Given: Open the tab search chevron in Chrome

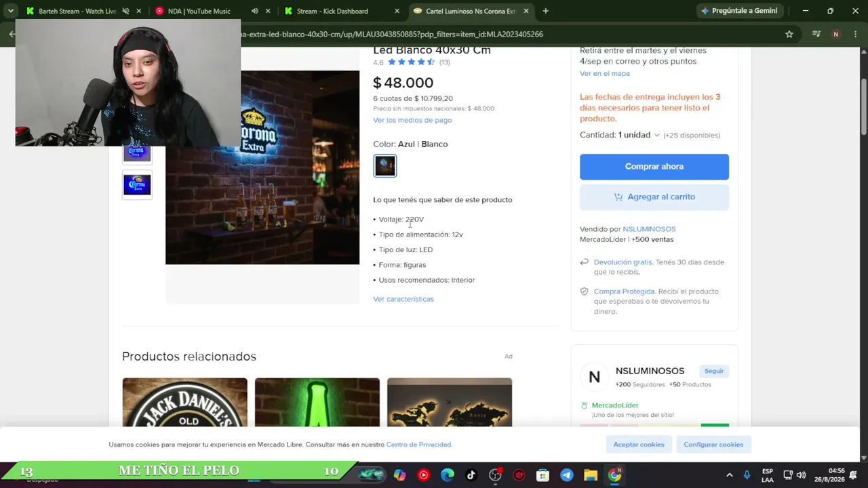Looking at the screenshot, I should pos(10,11).
